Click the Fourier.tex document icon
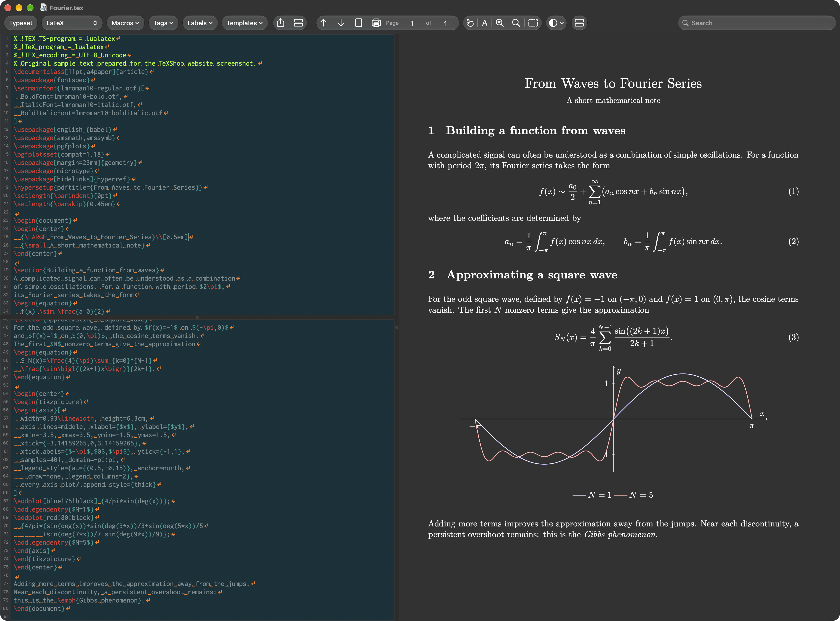 tap(44, 8)
